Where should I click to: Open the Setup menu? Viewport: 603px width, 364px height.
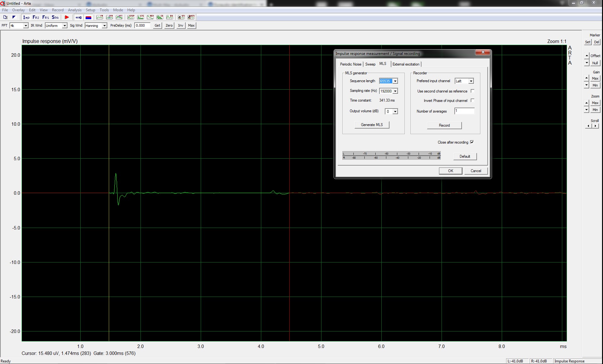pos(90,10)
